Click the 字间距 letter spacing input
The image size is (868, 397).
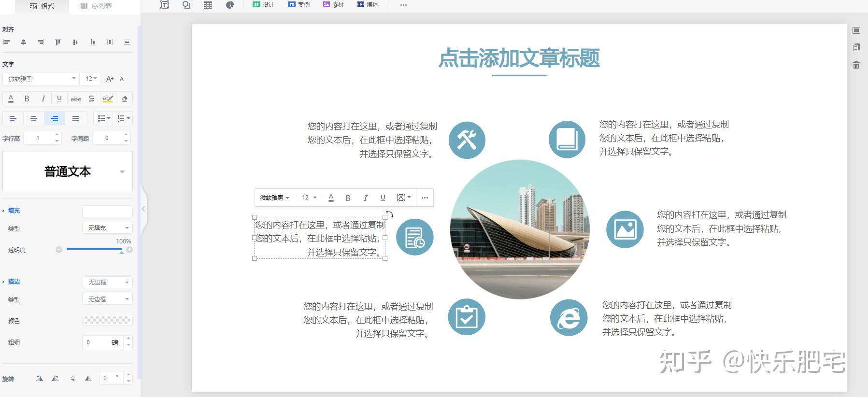pos(107,138)
